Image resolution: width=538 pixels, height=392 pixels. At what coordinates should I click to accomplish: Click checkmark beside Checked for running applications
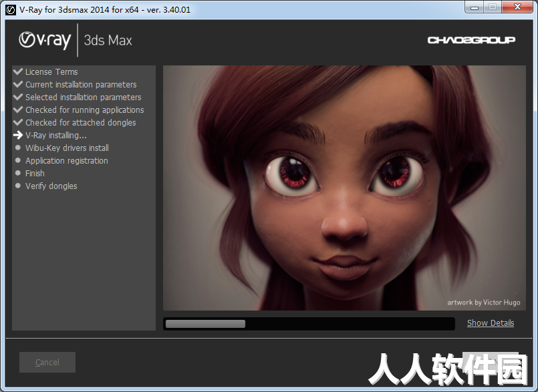click(x=18, y=110)
